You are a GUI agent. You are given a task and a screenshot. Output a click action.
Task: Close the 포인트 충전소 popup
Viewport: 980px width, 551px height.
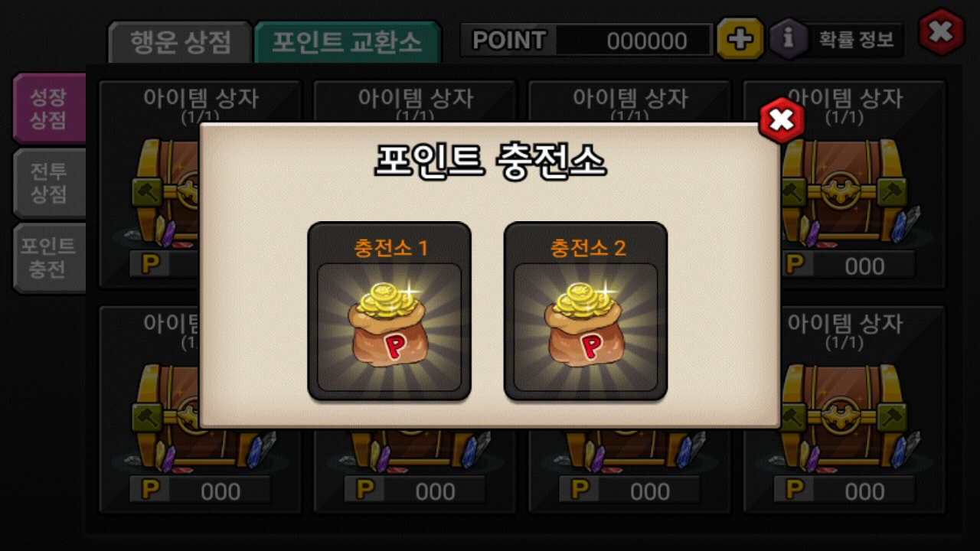coord(781,120)
